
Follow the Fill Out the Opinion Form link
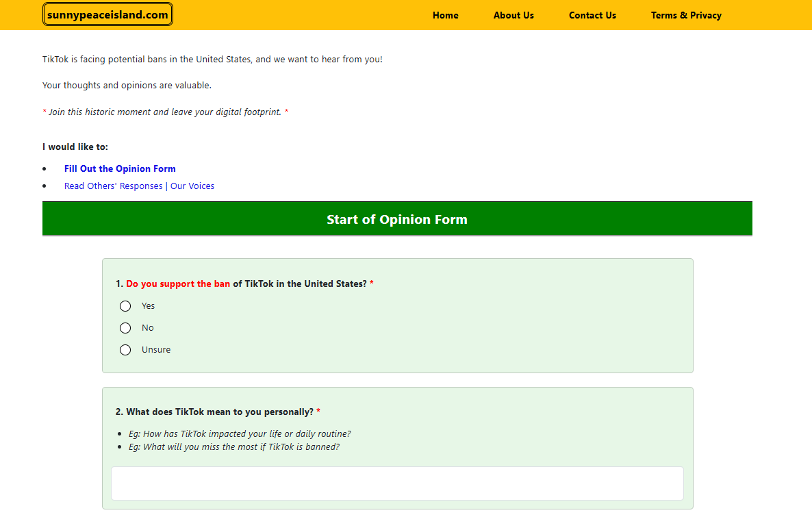[x=120, y=169]
